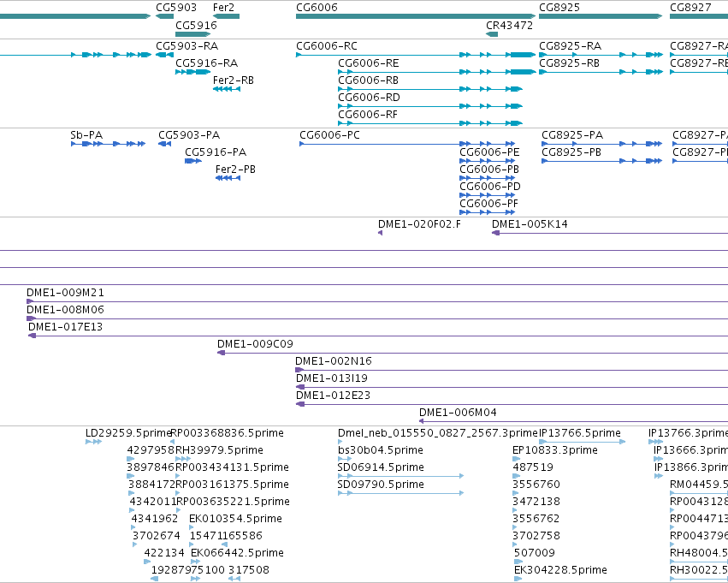Select transcript CG8925-RA

click(x=601, y=55)
